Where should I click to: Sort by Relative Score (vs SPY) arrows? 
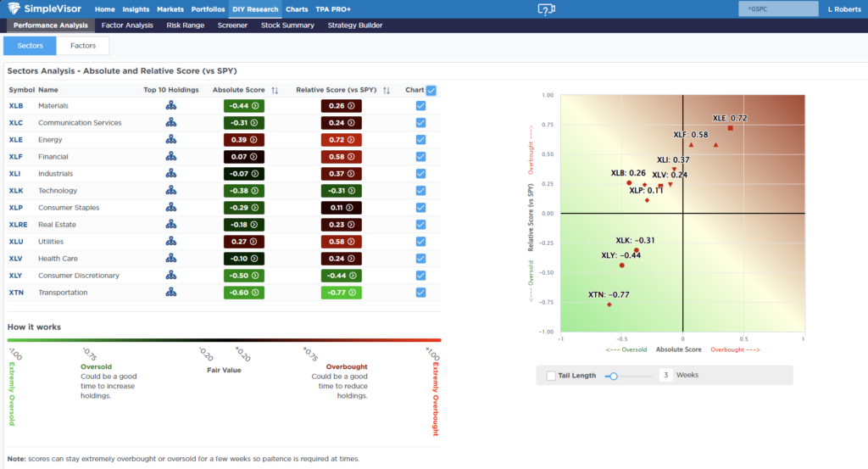(387, 90)
